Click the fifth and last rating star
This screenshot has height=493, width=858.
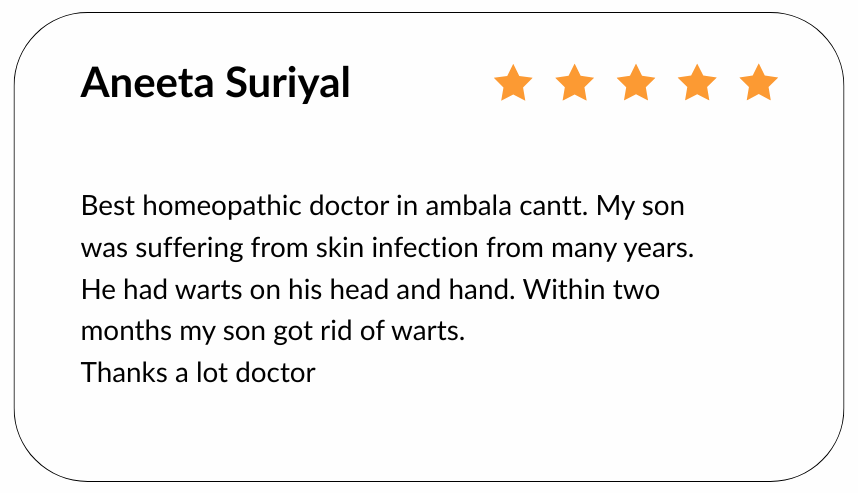point(759,84)
